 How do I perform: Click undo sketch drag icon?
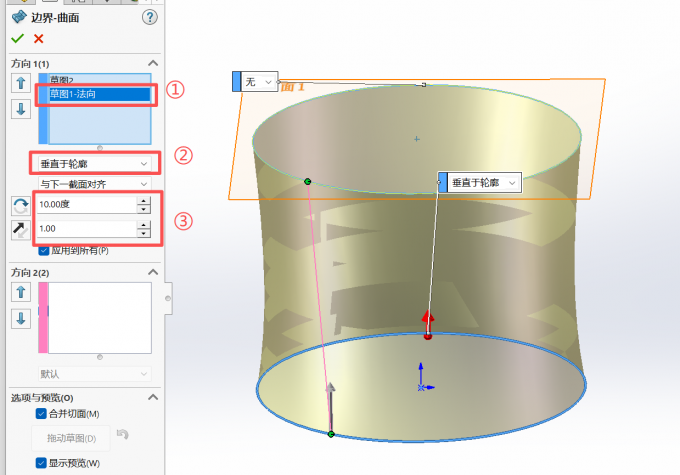tap(123, 434)
